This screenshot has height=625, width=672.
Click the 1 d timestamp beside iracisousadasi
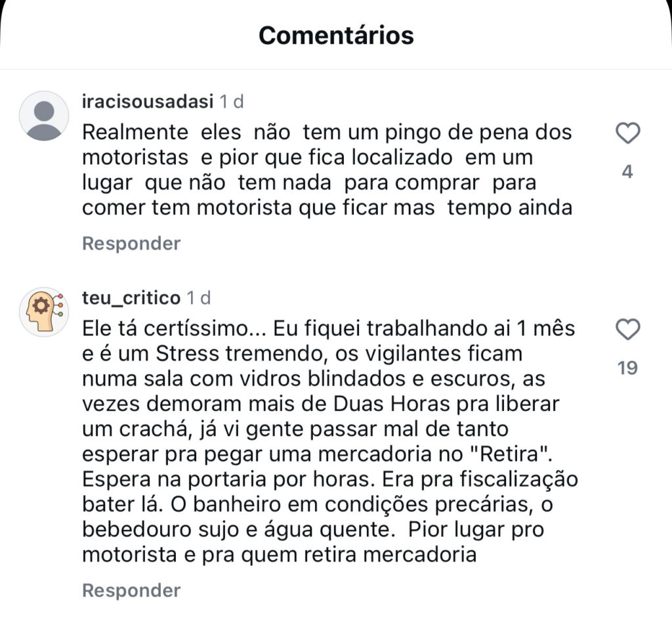tap(231, 102)
